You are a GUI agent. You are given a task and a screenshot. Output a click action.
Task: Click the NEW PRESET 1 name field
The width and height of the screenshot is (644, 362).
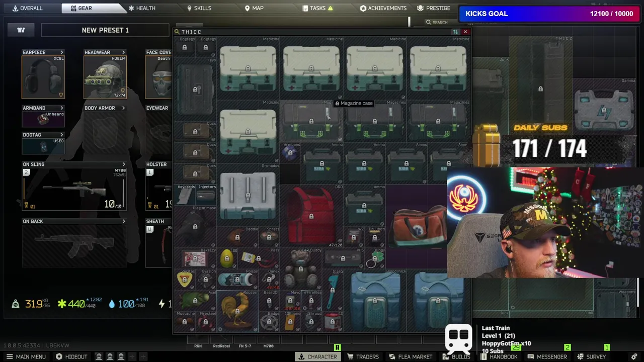tap(105, 30)
